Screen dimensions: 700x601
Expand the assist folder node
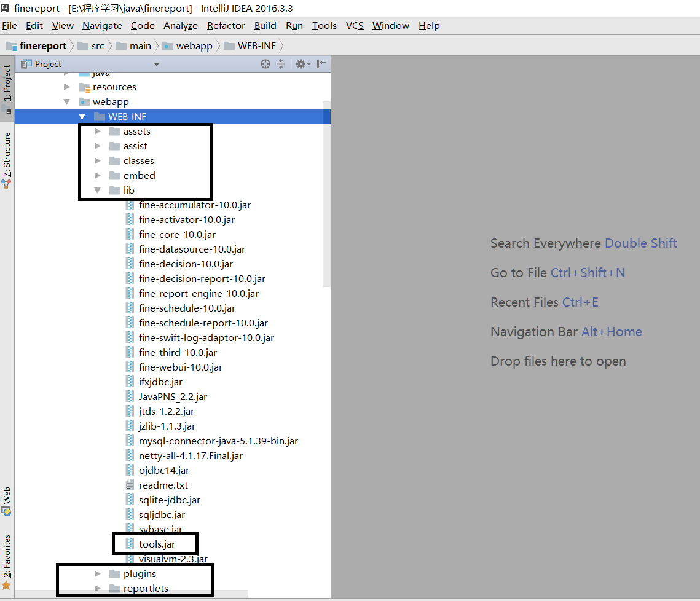click(97, 146)
